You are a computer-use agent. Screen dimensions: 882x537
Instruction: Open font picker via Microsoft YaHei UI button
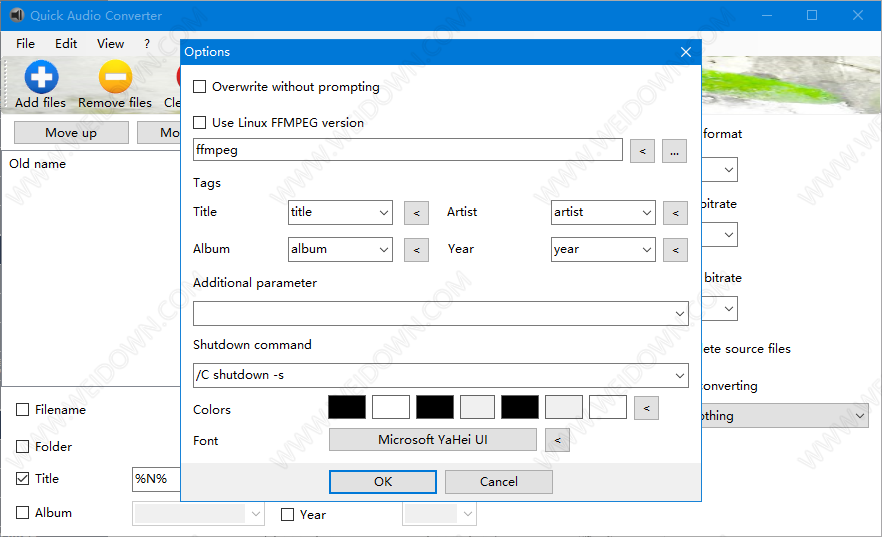point(432,440)
